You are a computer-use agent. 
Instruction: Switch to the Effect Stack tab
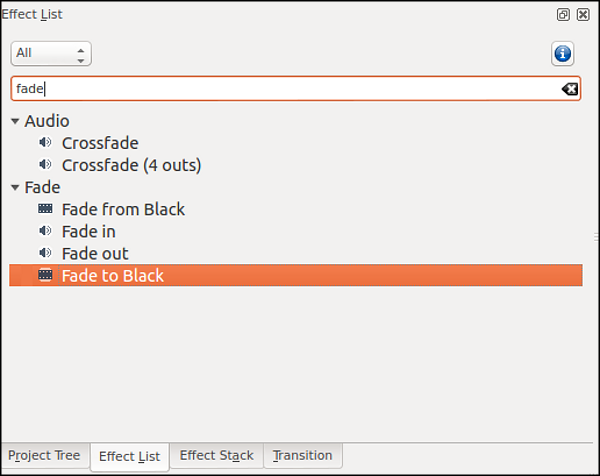point(216,456)
